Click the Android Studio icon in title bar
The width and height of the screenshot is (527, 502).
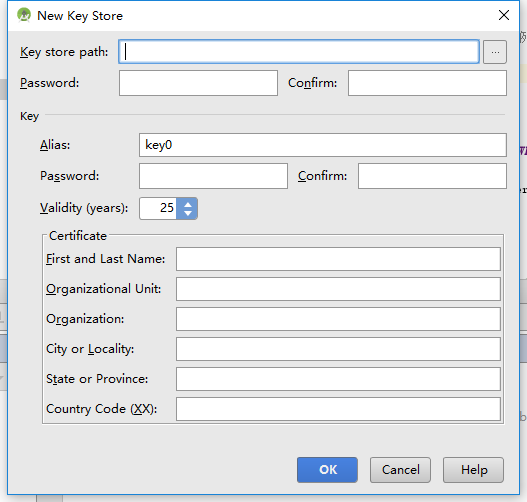pyautogui.click(x=24, y=15)
